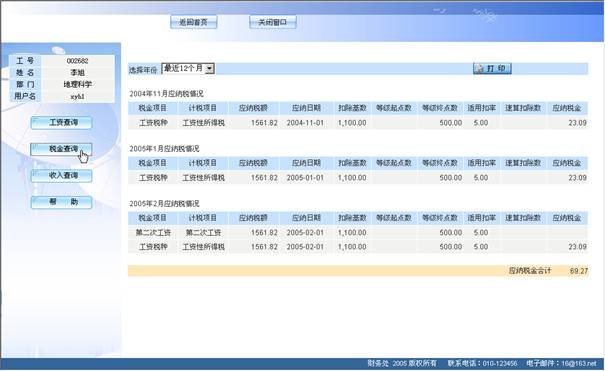Click 23.09 in the 2005-01-01 row
The height and width of the screenshot is (371, 605).
coord(578,178)
